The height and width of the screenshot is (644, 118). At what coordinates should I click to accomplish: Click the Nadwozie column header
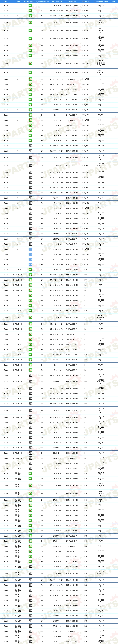[86, 2]
